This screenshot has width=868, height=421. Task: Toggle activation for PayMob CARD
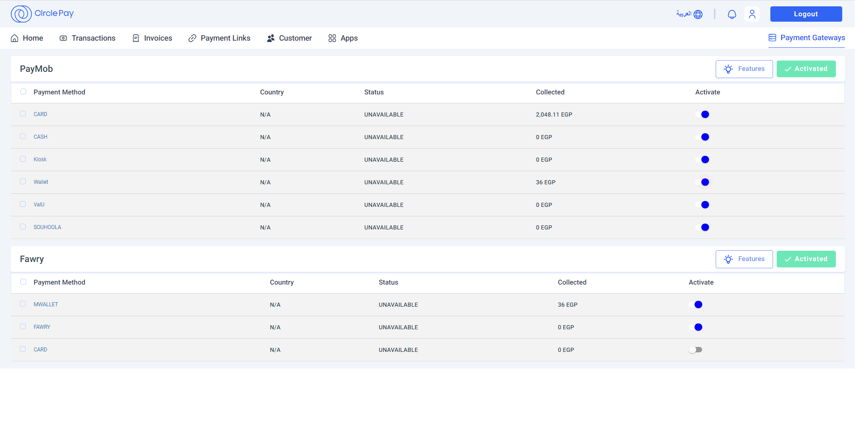click(702, 115)
